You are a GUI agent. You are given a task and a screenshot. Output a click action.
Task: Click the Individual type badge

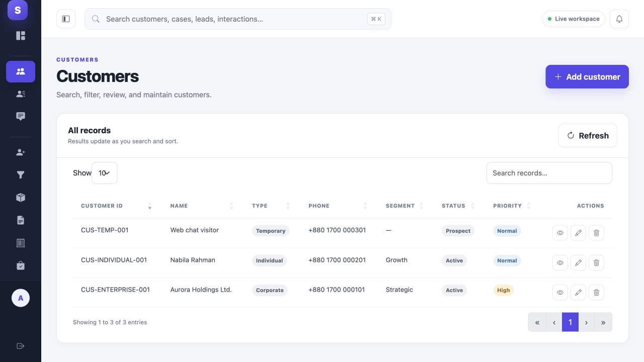click(x=269, y=260)
